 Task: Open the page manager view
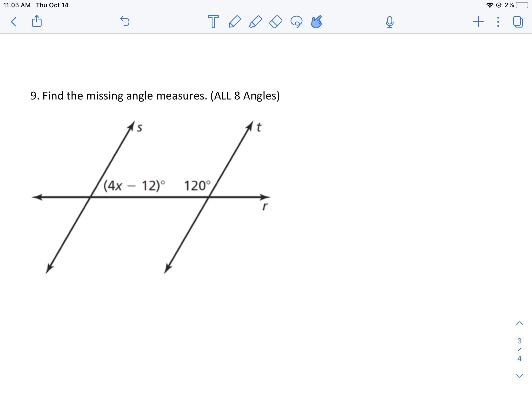(x=518, y=22)
